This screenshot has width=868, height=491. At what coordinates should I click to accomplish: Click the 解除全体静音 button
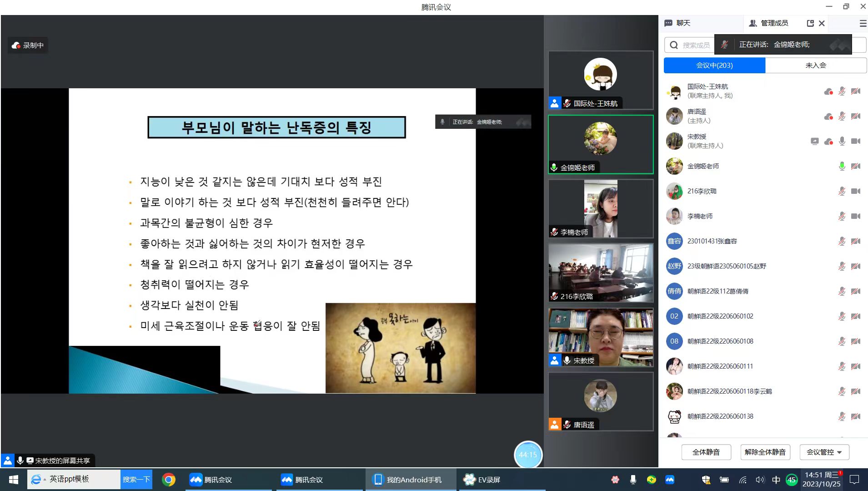(765, 452)
